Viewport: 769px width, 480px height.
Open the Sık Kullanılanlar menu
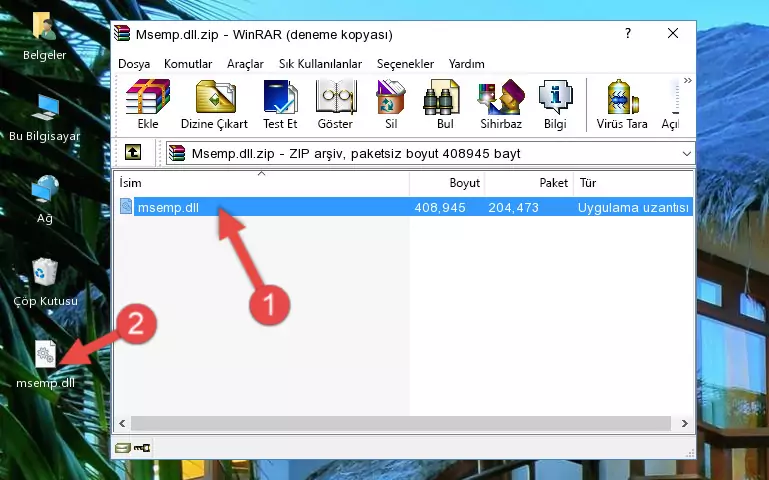[320, 64]
